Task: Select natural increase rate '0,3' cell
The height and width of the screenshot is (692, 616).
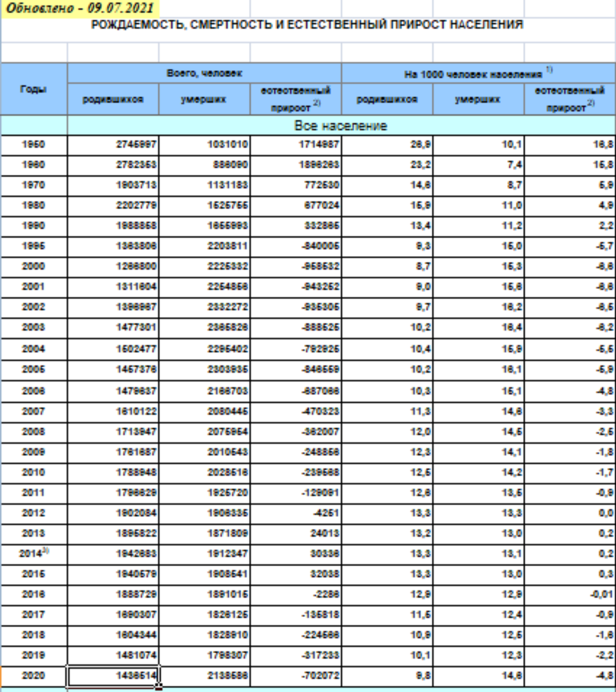Action: click(570, 574)
